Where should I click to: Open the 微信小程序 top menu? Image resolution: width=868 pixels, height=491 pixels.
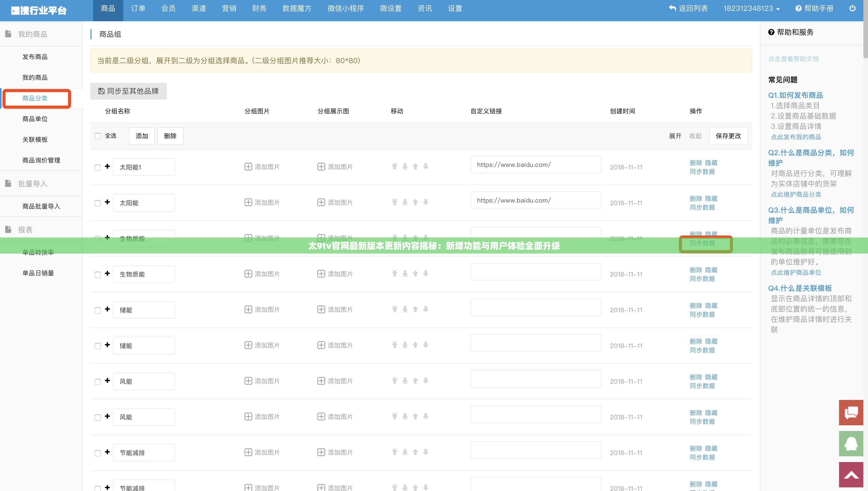[346, 9]
